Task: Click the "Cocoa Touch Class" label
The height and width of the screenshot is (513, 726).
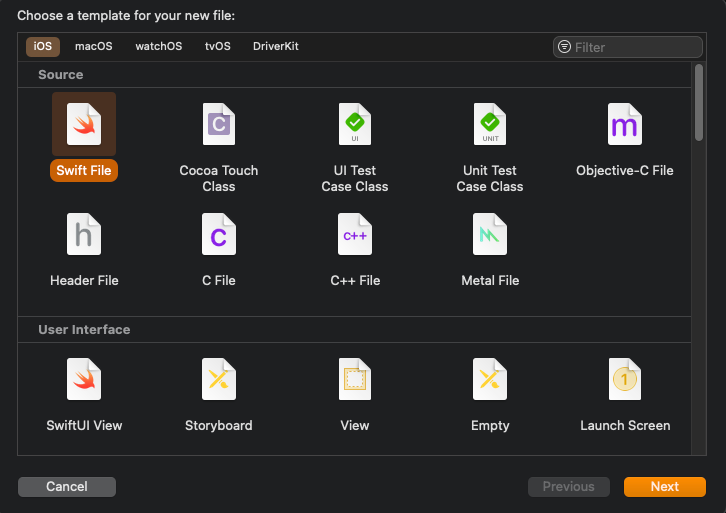Action: pos(219,178)
